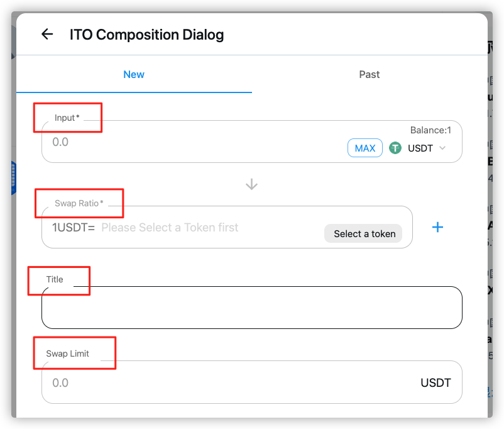Click the gray down arrow between fields
This screenshot has height=429, width=504.
[x=251, y=184]
